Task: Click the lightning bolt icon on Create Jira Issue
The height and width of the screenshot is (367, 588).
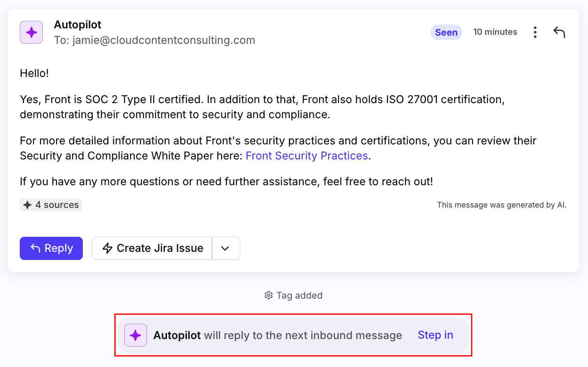Action: (x=107, y=248)
